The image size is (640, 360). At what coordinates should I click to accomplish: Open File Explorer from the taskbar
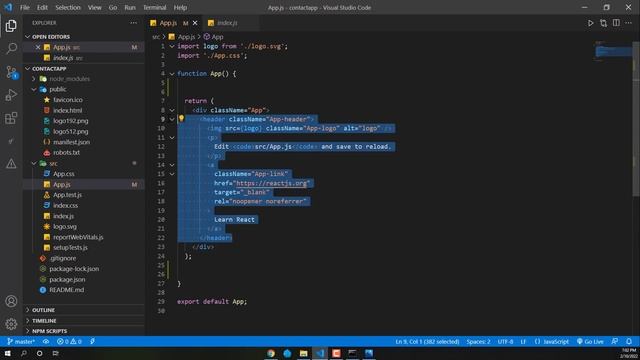303,353
